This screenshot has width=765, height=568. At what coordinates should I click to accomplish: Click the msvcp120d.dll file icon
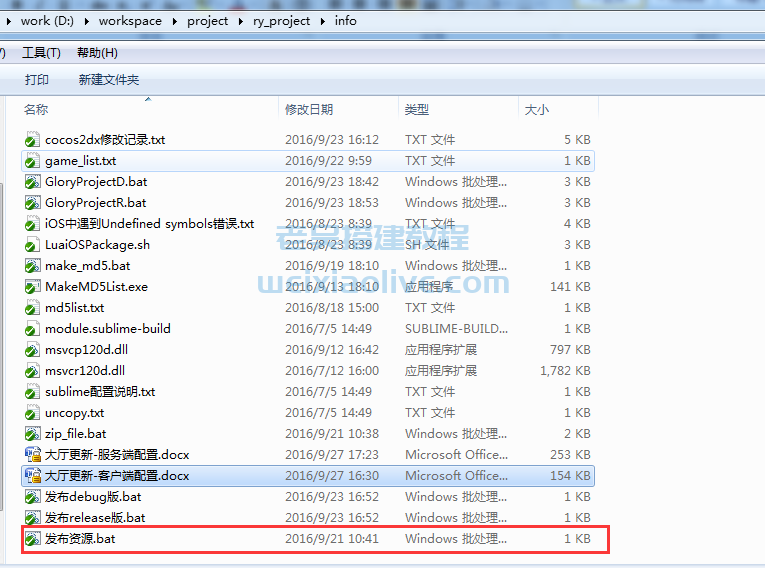pyautogui.click(x=32, y=350)
